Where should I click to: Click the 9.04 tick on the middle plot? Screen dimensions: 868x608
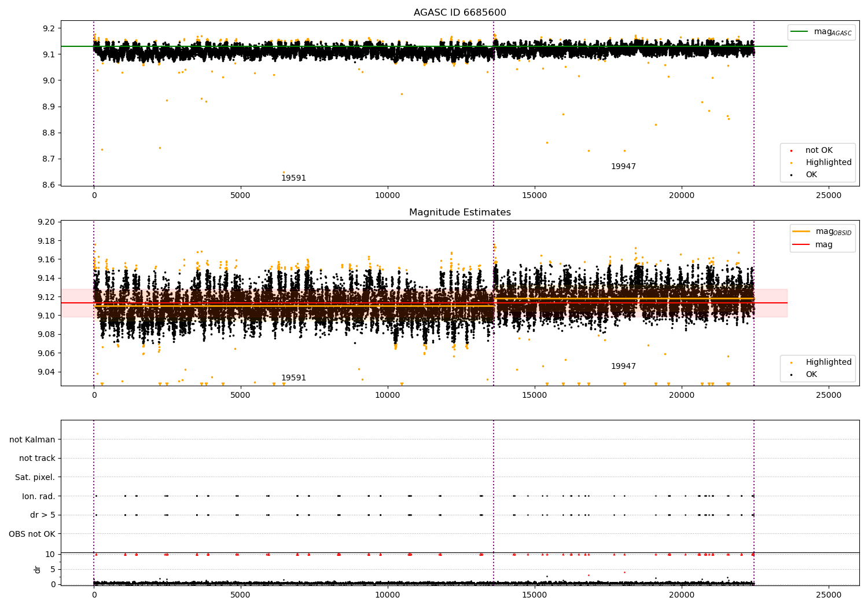(47, 372)
